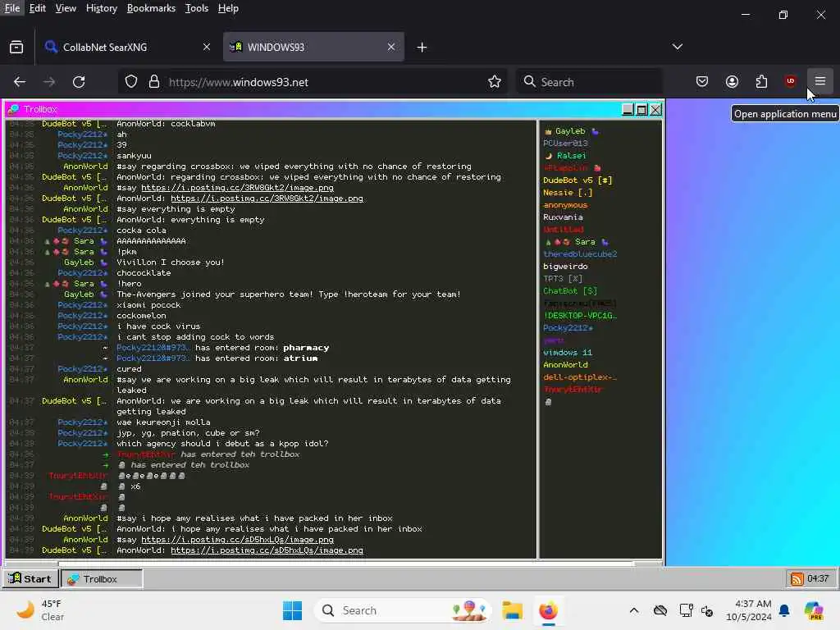
Task: Click the room name pharmacy
Action: (x=306, y=348)
